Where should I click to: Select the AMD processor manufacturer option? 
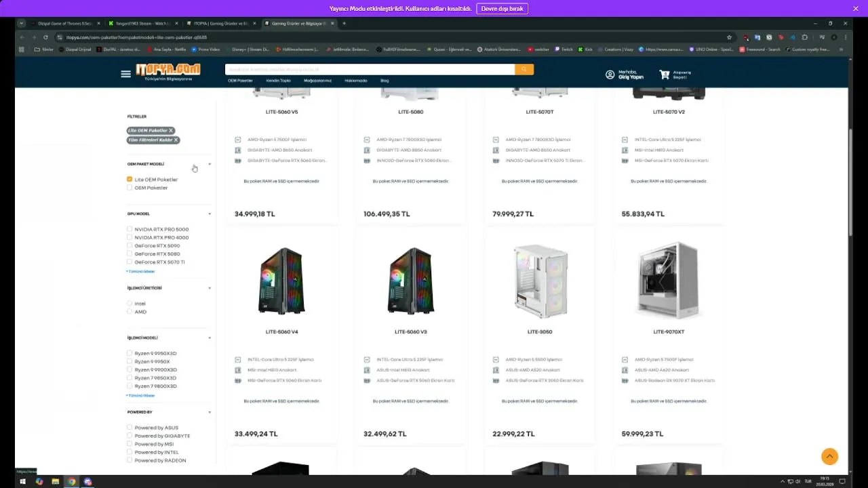pos(130,312)
